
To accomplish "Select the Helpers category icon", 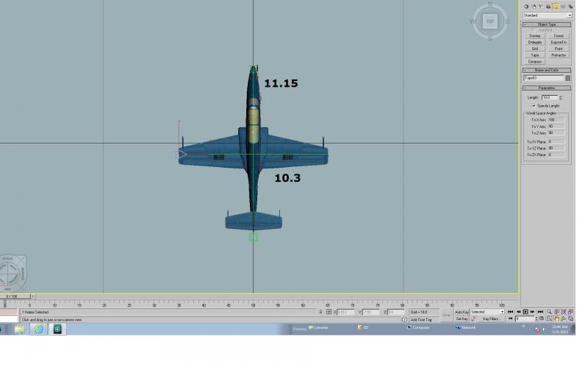I will click(x=556, y=7).
